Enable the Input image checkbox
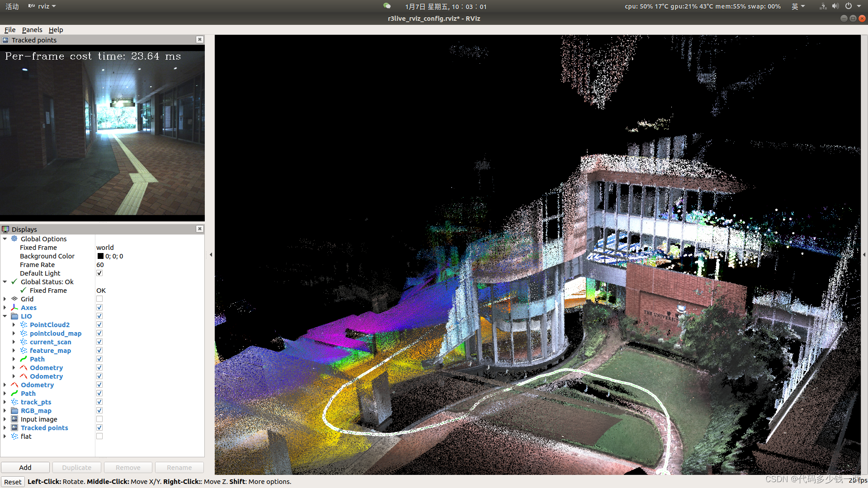Viewport: 868px width, 488px height. point(99,419)
